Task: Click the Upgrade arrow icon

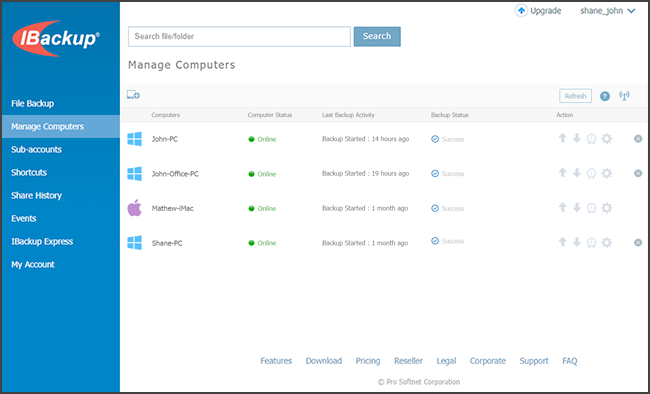Action: [521, 11]
